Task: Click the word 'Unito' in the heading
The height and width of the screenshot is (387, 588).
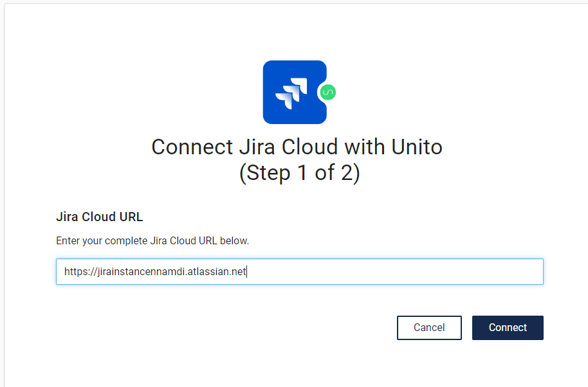Action: [417, 147]
